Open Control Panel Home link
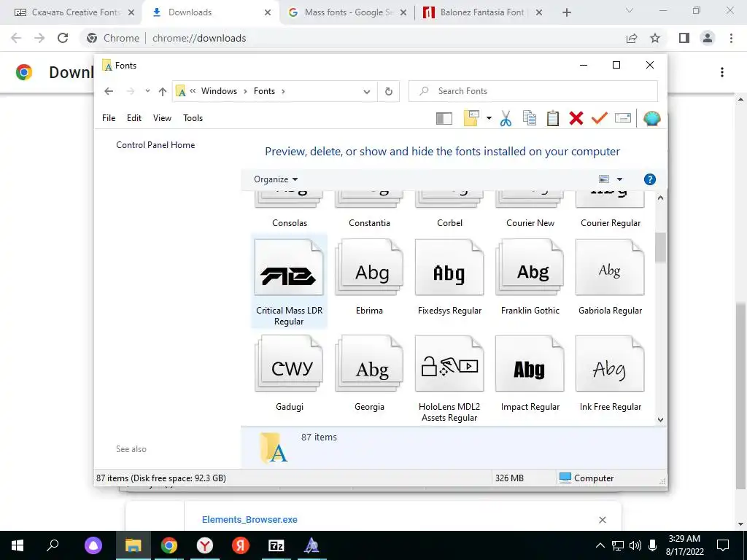747x560 pixels. click(155, 145)
